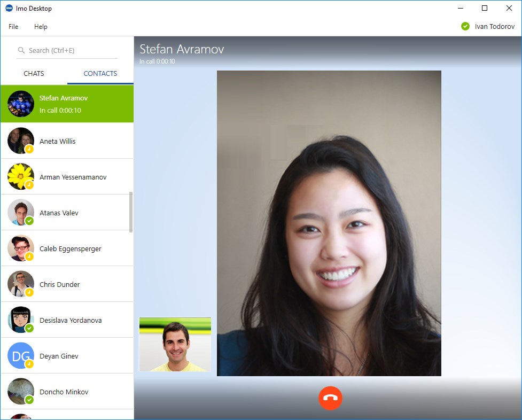
Task: Click Atanas Valev's profile avatar
Action: [x=21, y=213]
